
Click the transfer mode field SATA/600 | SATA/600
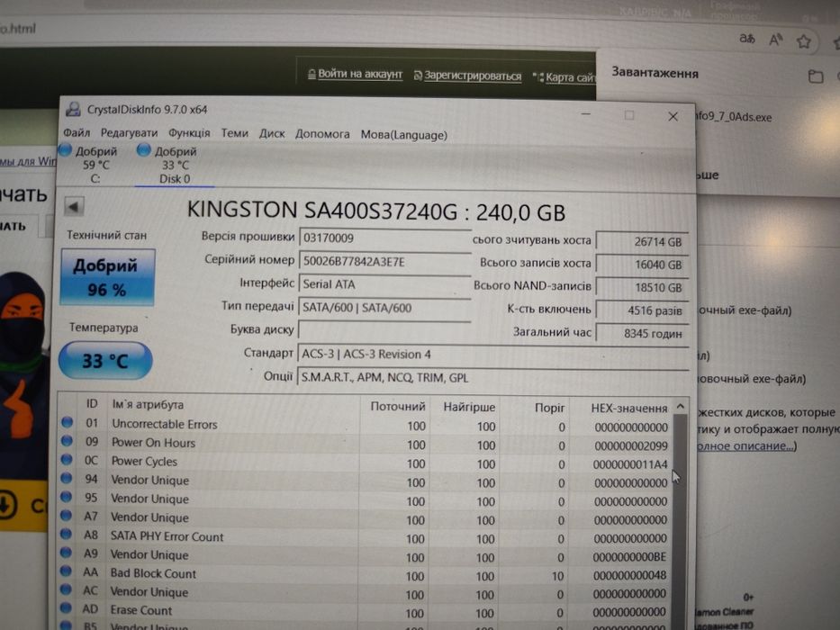click(384, 308)
